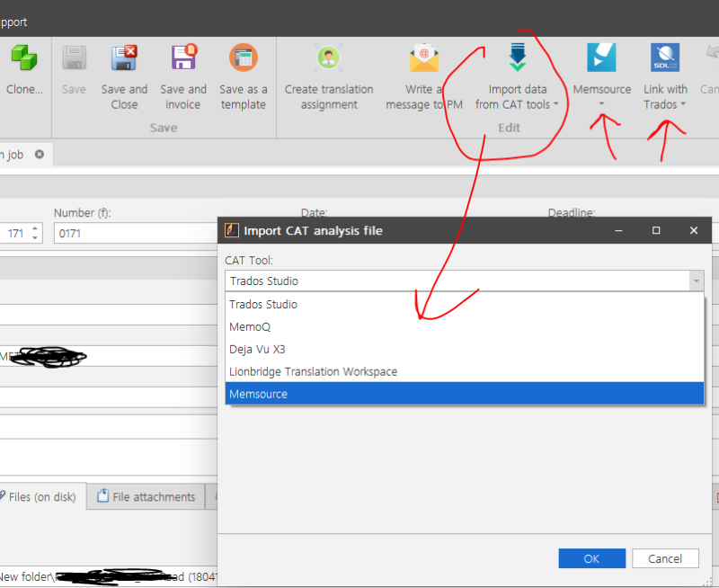Click the Save and Close icon
This screenshot has height=588, width=719.
coord(124,58)
